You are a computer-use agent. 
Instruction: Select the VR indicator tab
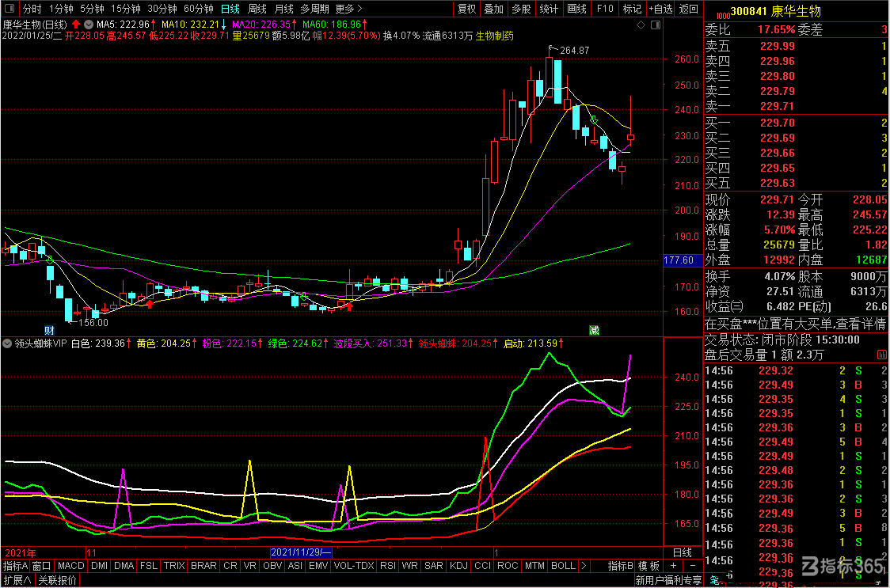[x=249, y=566]
